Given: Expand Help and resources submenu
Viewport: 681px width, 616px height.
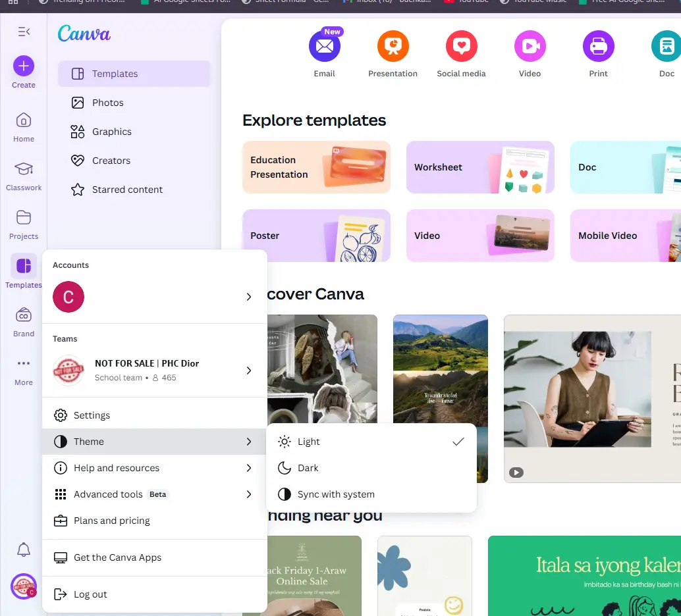Looking at the screenshot, I should pos(154,468).
